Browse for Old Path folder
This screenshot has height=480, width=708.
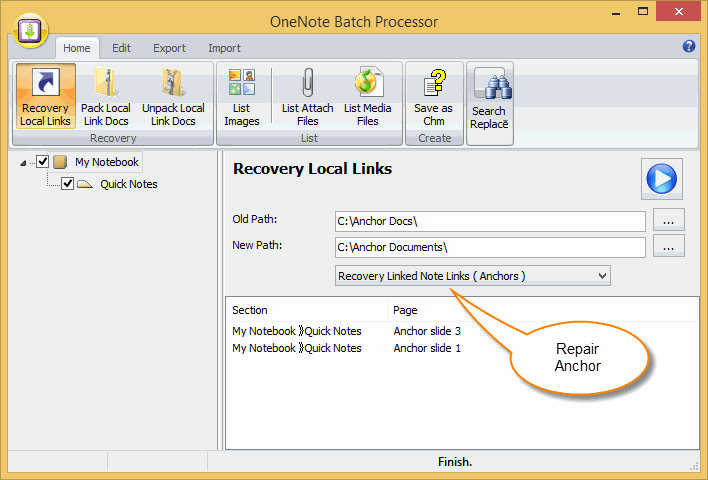click(668, 221)
